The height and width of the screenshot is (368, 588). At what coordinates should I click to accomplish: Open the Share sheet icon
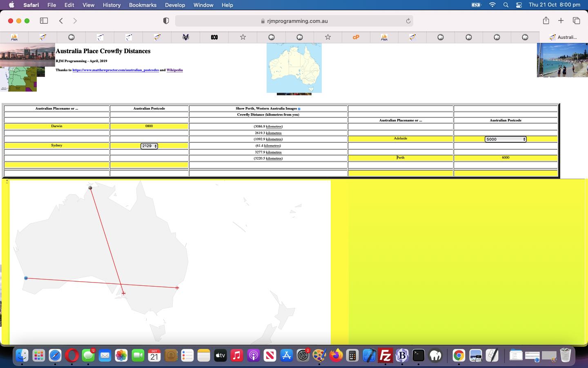546,21
